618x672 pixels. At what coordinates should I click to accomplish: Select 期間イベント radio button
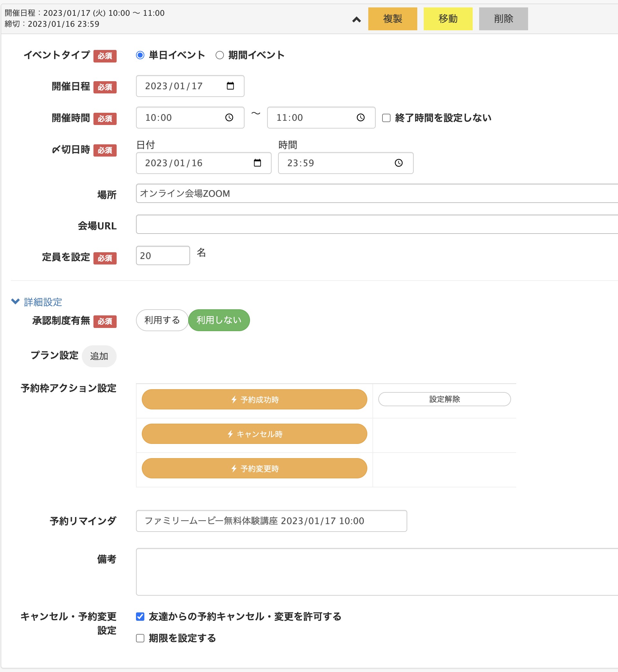coord(219,55)
